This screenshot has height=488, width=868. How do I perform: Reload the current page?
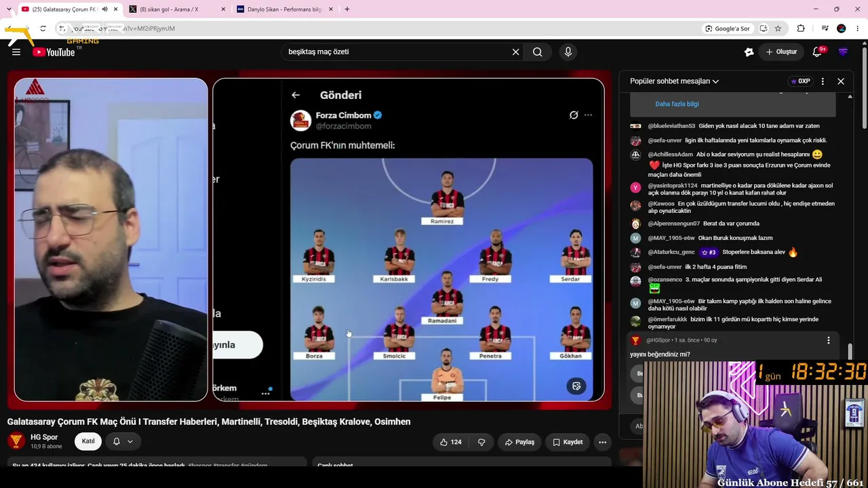coord(43,28)
